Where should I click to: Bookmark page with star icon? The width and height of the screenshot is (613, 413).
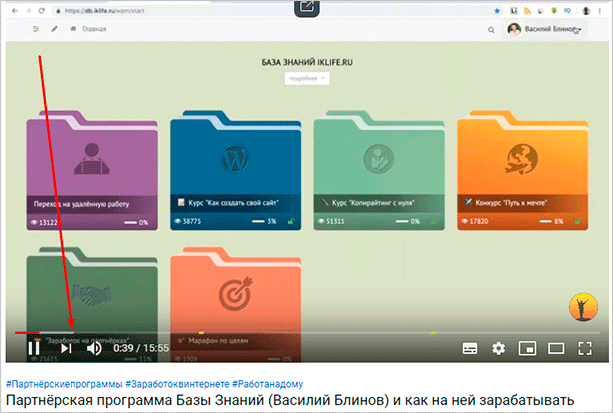(x=497, y=11)
